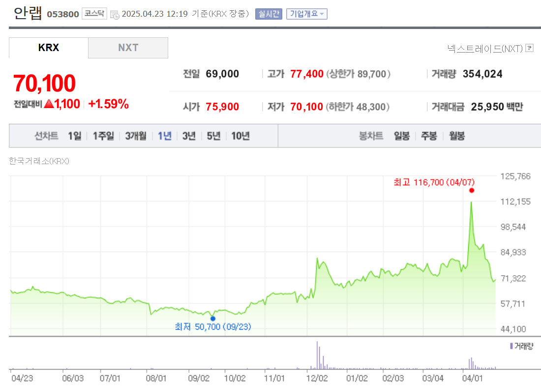Select the 1년 line chart period
The height and width of the screenshot is (392, 541).
click(x=165, y=136)
